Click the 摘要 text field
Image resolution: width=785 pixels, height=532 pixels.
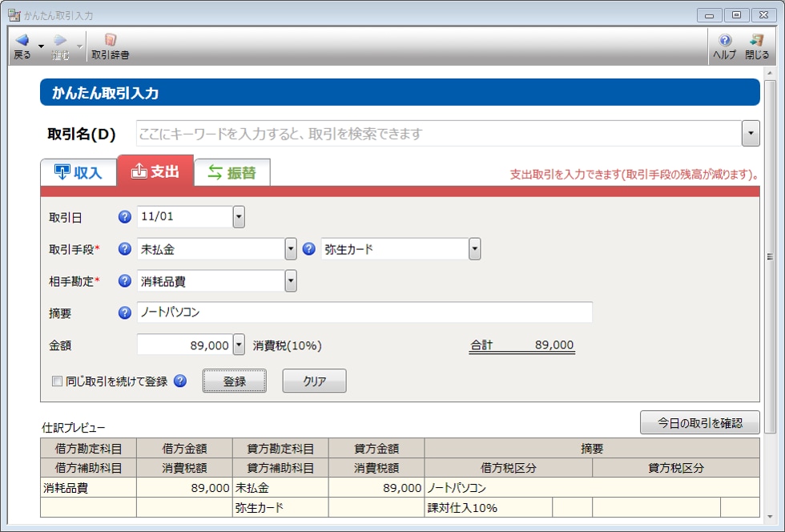tap(364, 312)
